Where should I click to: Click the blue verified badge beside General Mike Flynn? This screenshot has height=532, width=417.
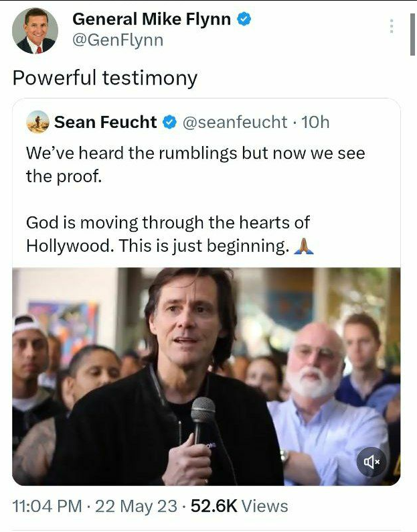[x=244, y=19]
